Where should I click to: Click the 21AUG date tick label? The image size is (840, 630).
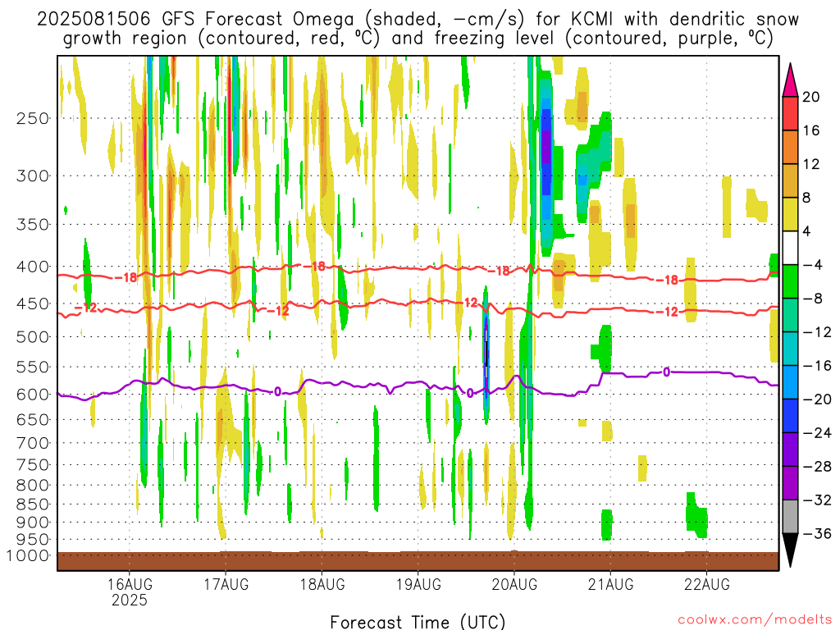[610, 584]
